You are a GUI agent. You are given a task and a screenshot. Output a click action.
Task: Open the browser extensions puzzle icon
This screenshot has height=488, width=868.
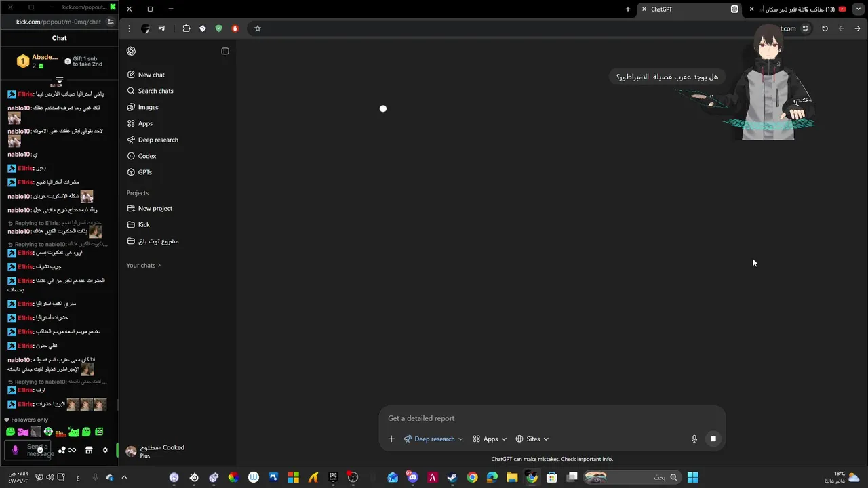(186, 28)
